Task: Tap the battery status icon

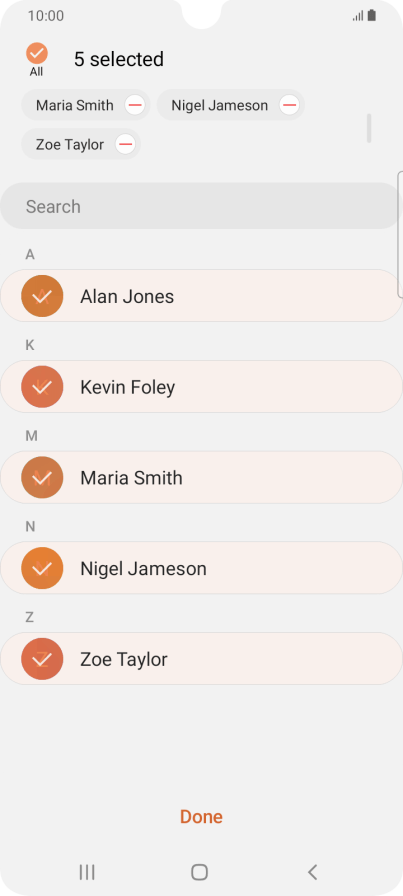Action: [x=372, y=15]
